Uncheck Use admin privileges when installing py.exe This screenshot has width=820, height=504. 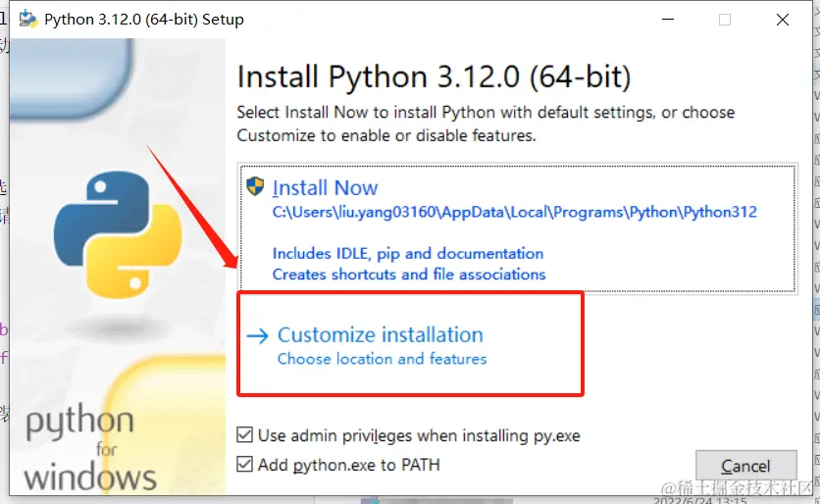tap(245, 435)
